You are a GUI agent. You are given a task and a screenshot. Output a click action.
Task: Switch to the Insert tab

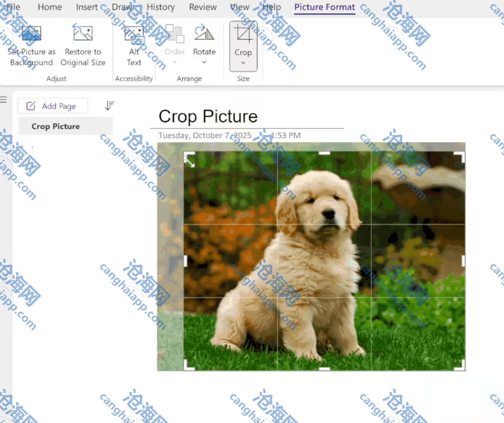(x=87, y=7)
